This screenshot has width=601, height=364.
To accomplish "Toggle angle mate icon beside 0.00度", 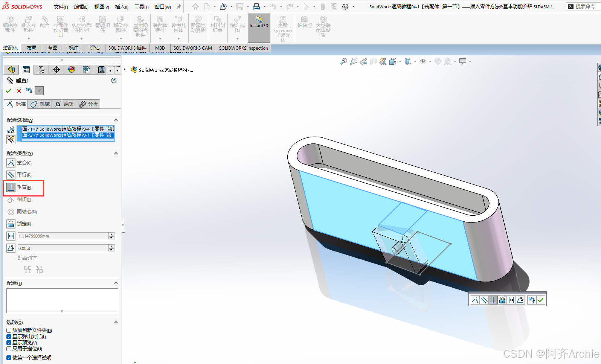I will click(11, 248).
